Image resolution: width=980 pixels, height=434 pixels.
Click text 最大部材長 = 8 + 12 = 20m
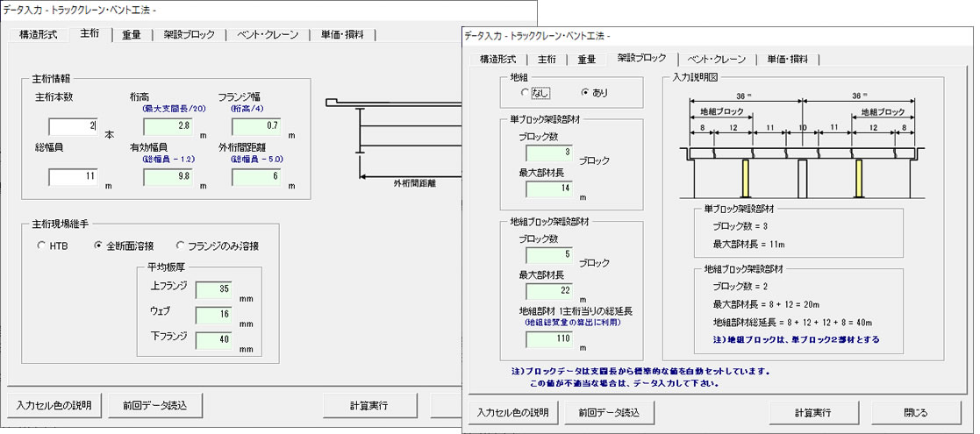[x=766, y=305]
